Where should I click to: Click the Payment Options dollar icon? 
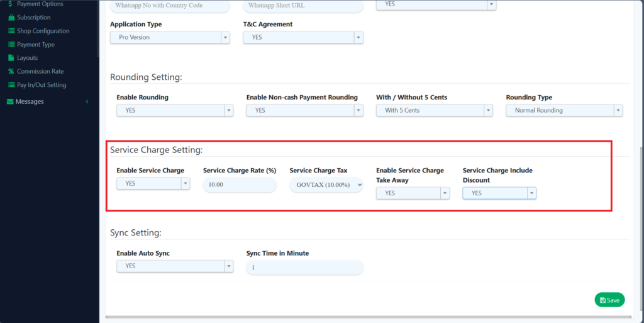tap(11, 4)
